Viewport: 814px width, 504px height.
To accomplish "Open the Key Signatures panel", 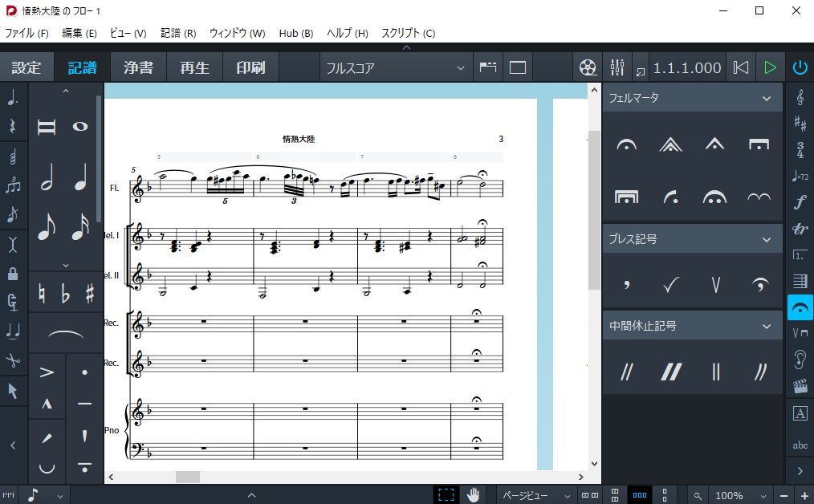I will (800, 124).
